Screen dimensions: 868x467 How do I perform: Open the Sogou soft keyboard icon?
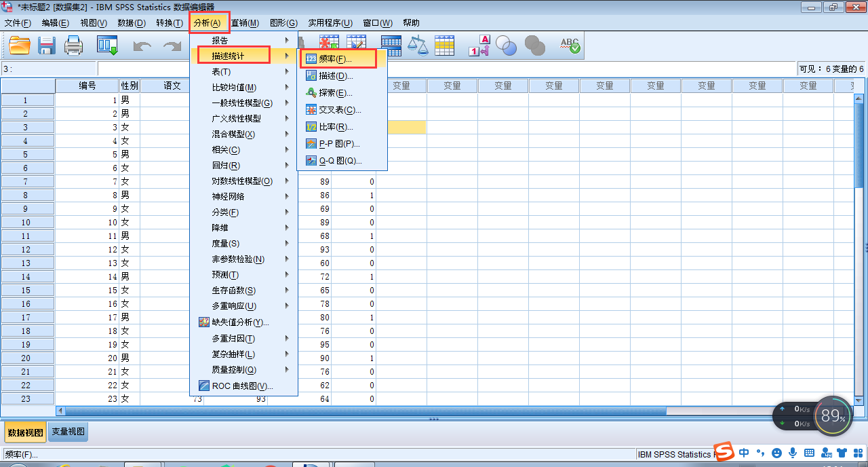(x=809, y=453)
